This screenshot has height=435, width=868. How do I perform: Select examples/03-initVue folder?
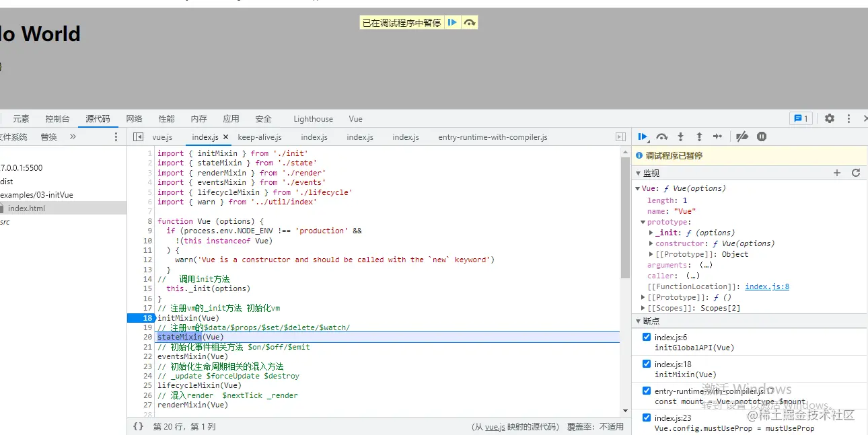[x=37, y=195]
